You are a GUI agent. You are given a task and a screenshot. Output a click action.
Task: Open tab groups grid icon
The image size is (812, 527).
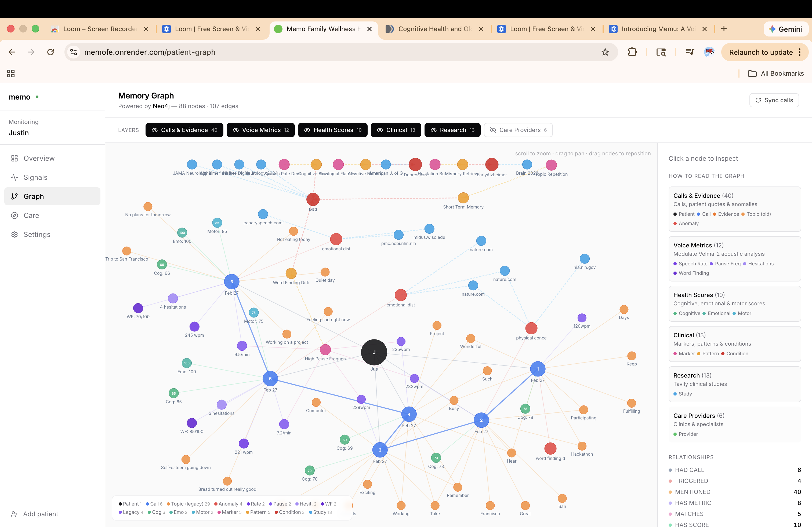[10, 73]
